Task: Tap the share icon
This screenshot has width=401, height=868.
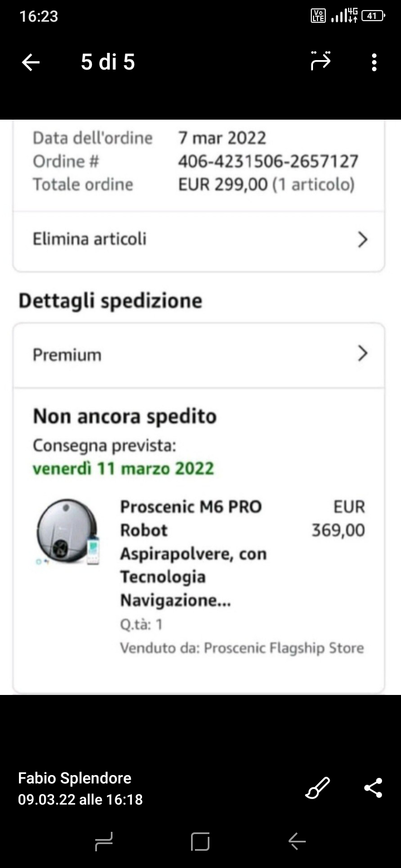Action: point(373,788)
